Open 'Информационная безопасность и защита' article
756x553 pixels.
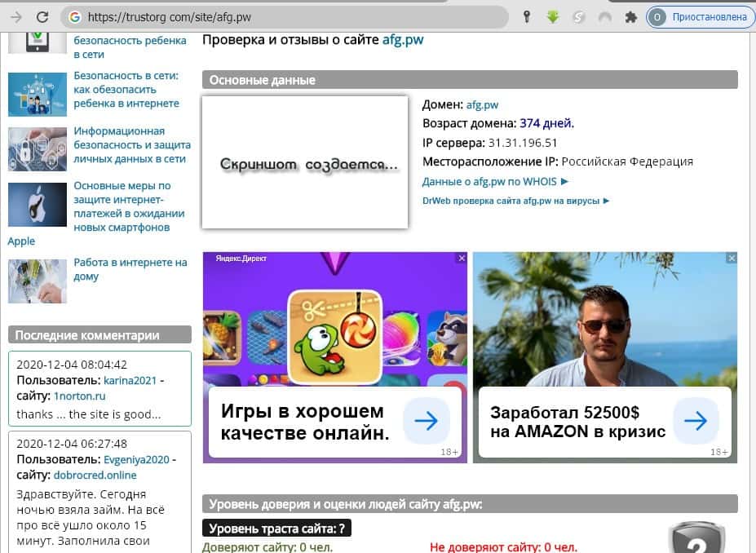coord(131,144)
